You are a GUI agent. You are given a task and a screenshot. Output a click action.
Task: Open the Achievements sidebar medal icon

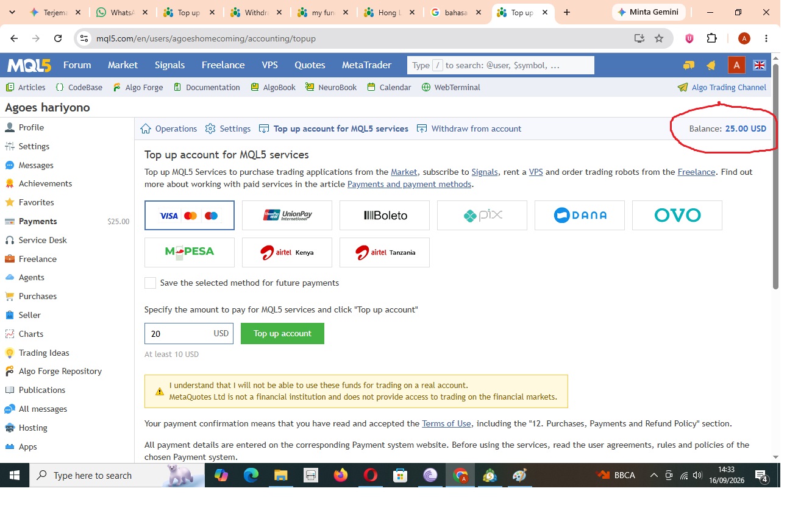click(9, 183)
